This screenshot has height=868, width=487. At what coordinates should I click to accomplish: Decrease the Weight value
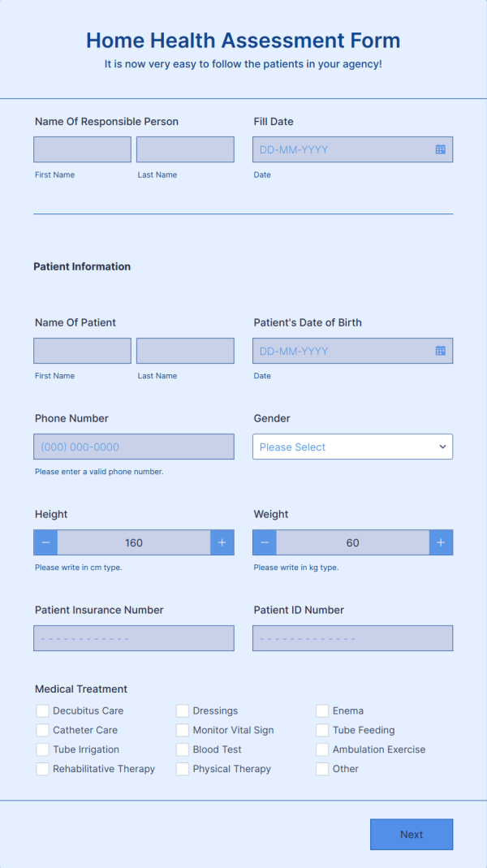(264, 542)
